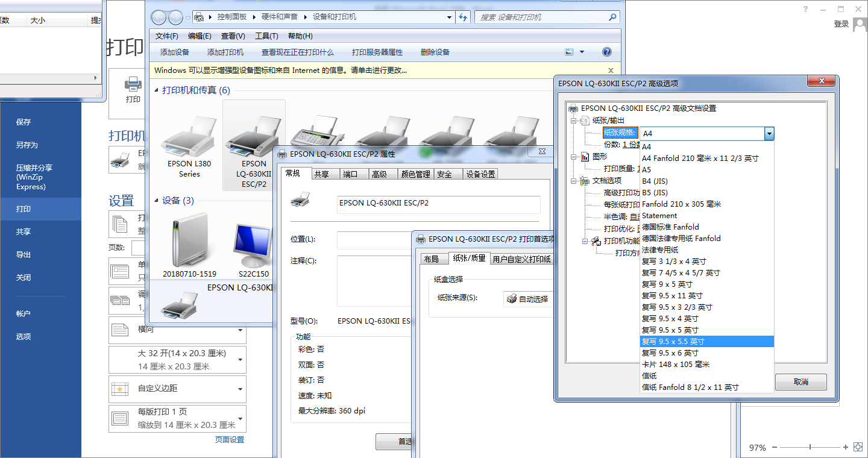Collapse the 文档选项 tree node
This screenshot has width=868, height=458.
click(x=574, y=181)
